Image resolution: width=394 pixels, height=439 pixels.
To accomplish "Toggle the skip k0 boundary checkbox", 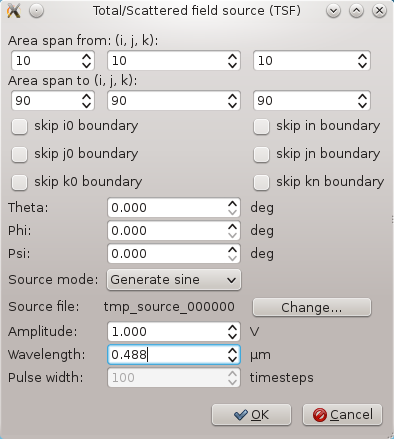I will 19,183.
